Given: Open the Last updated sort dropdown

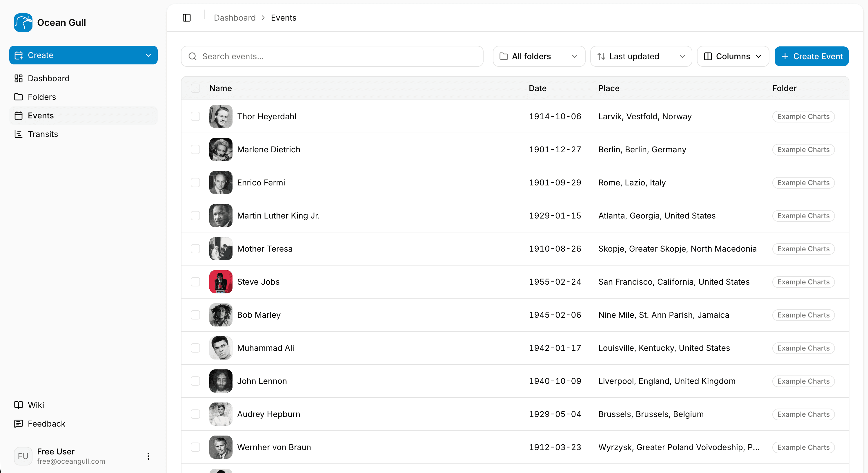Looking at the screenshot, I should click(641, 56).
